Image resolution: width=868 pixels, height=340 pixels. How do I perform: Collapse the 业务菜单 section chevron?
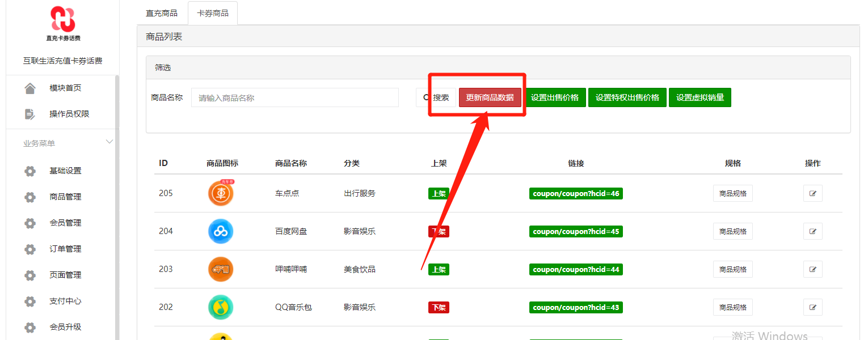[x=109, y=142]
